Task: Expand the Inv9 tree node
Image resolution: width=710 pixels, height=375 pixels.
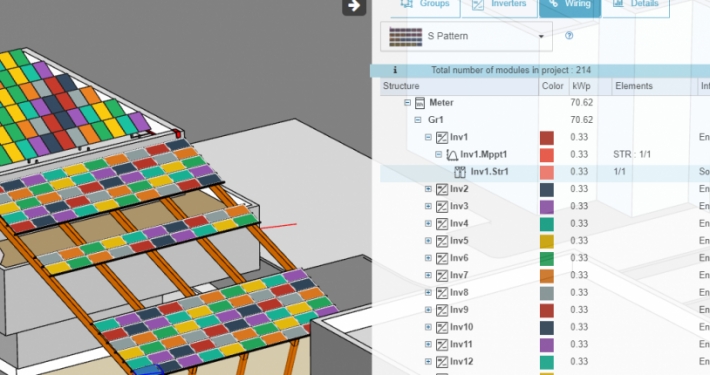Action: point(428,310)
